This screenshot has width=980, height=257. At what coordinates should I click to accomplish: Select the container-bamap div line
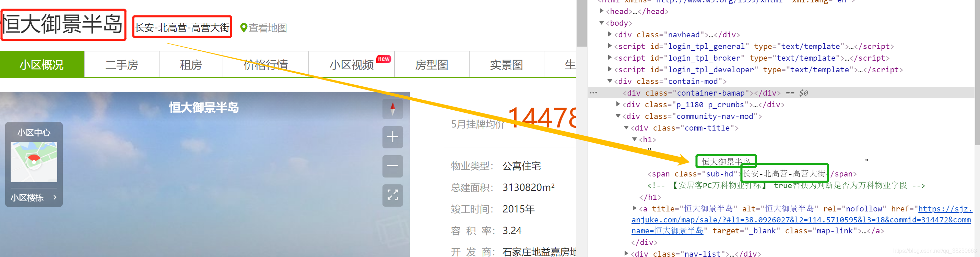click(x=781, y=93)
